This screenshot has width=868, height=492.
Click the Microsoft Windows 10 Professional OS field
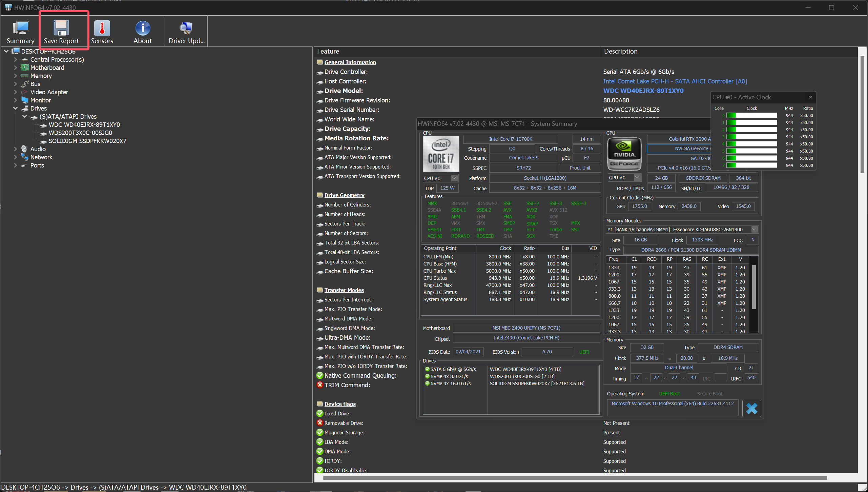[x=672, y=408]
